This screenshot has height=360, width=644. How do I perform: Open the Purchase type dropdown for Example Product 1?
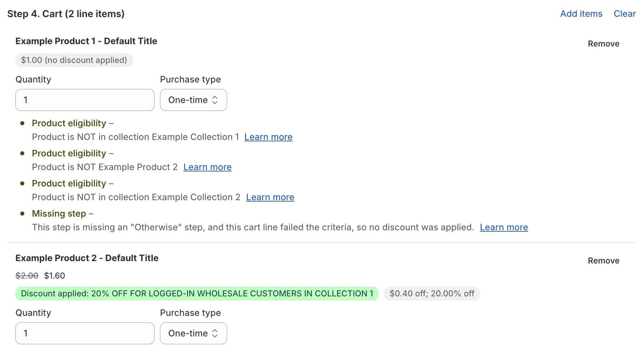(x=193, y=100)
